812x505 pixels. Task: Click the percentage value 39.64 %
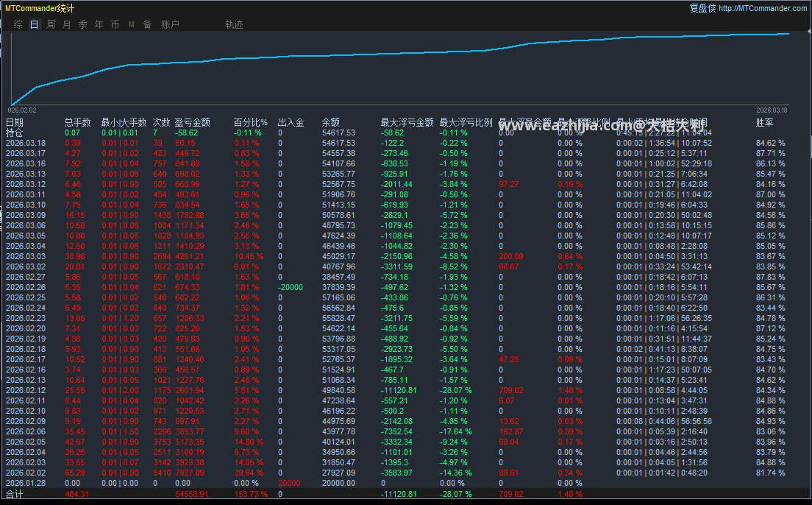tap(249, 473)
